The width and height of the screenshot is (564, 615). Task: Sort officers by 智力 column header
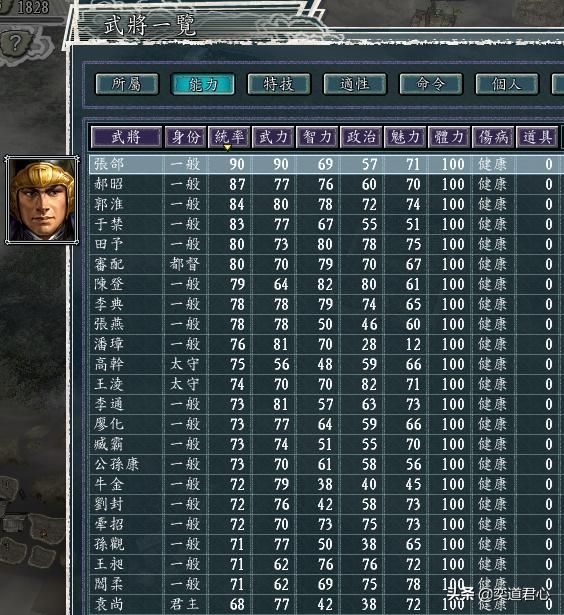point(317,137)
